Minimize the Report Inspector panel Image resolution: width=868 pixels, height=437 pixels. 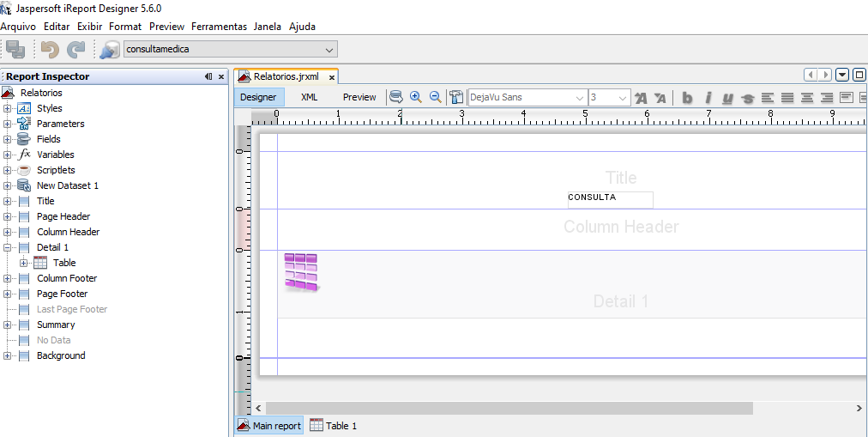[x=208, y=77]
